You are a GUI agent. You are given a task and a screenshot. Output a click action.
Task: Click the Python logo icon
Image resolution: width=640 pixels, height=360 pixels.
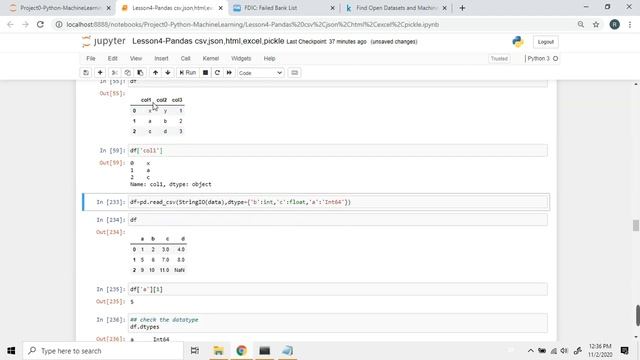coord(518,42)
